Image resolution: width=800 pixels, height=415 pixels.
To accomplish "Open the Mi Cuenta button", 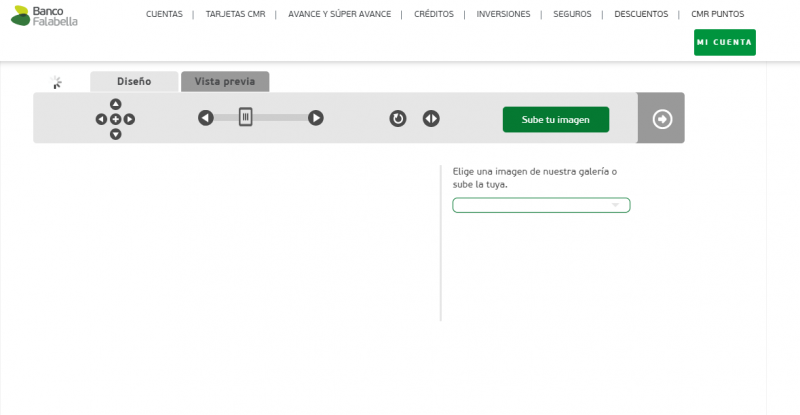I will 724,42.
